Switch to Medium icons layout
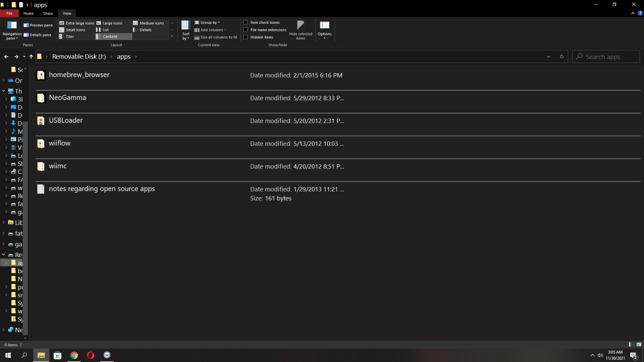This screenshot has width=644, height=362. (x=149, y=23)
